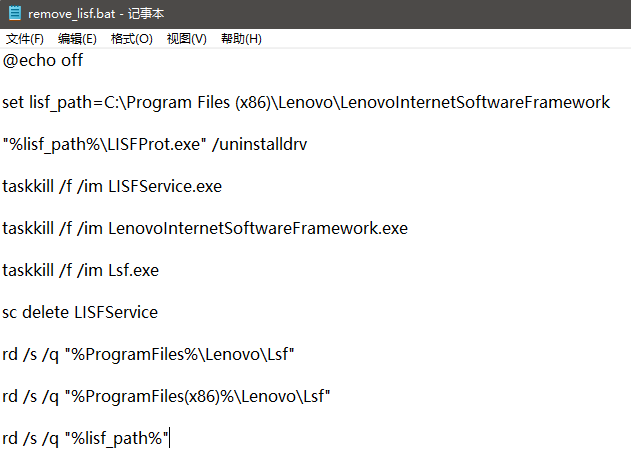Open the 格式(O) menu
Image resolution: width=631 pixels, height=472 pixels.
point(132,39)
